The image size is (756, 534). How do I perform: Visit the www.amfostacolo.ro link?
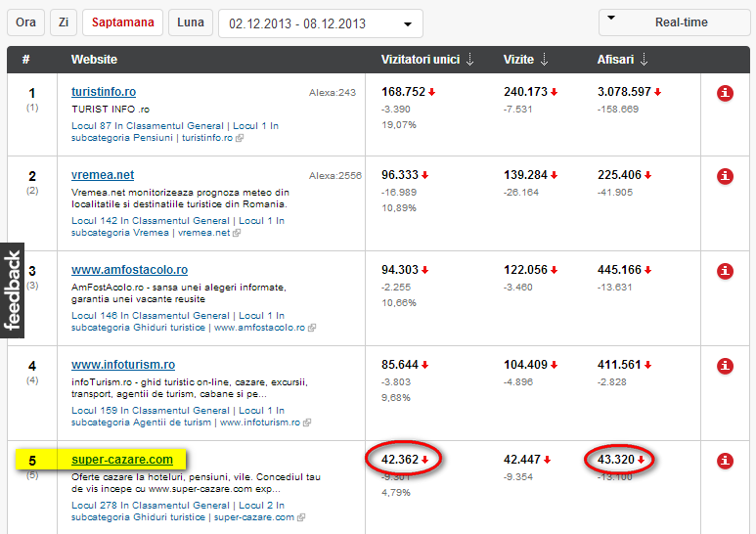(x=129, y=270)
